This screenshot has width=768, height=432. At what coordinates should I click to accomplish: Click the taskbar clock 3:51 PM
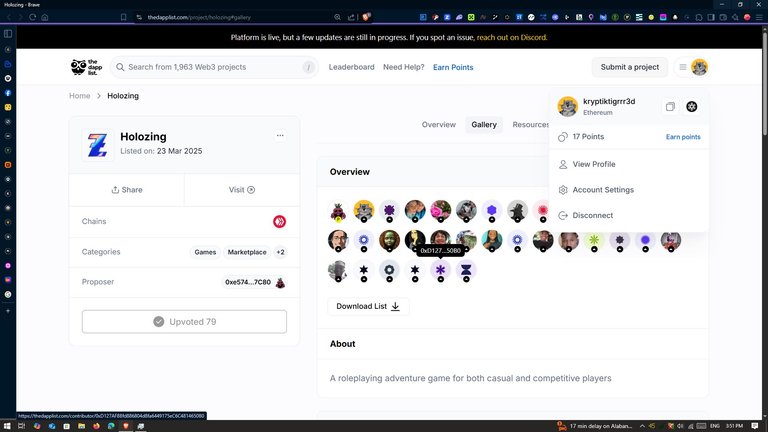(734, 426)
